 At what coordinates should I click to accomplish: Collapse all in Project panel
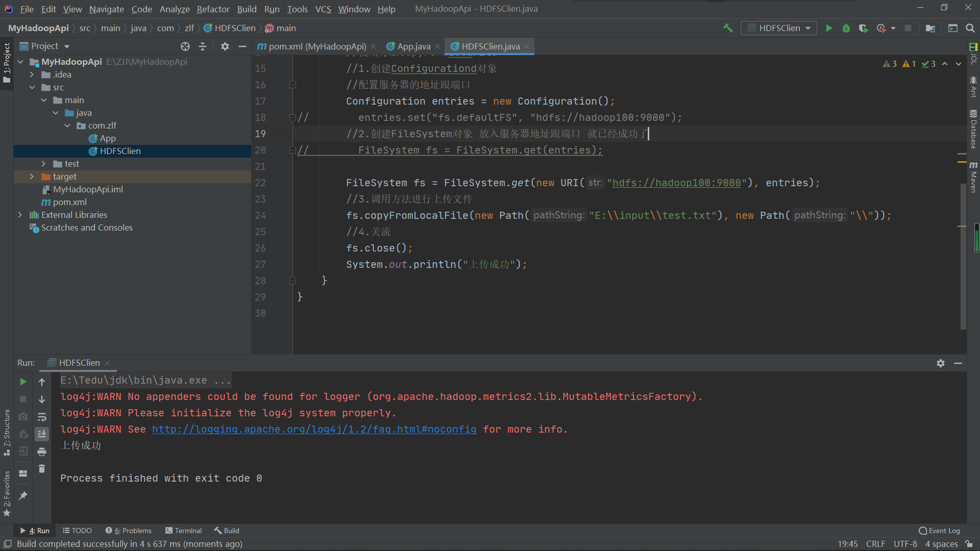point(203,46)
